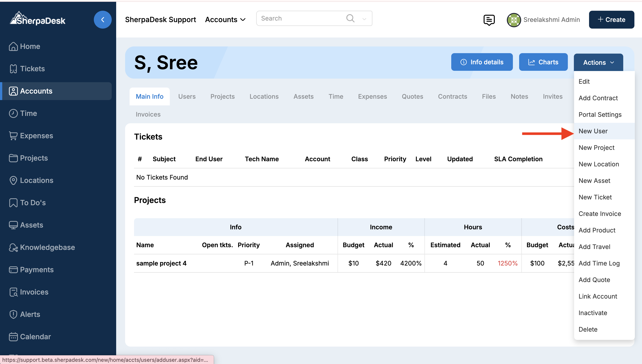Open the chat messages icon in header

click(489, 20)
